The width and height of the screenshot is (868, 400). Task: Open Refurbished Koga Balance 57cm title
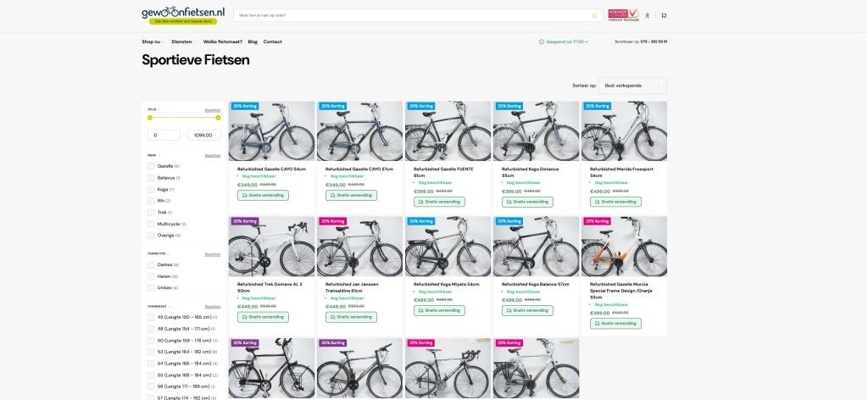pos(536,284)
